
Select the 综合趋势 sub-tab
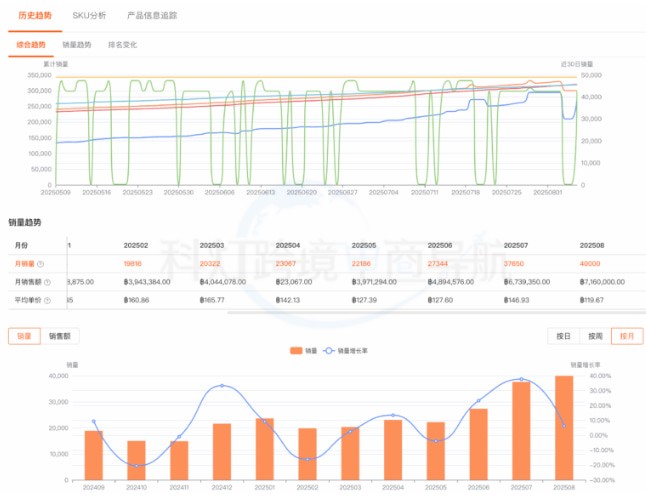(x=31, y=45)
